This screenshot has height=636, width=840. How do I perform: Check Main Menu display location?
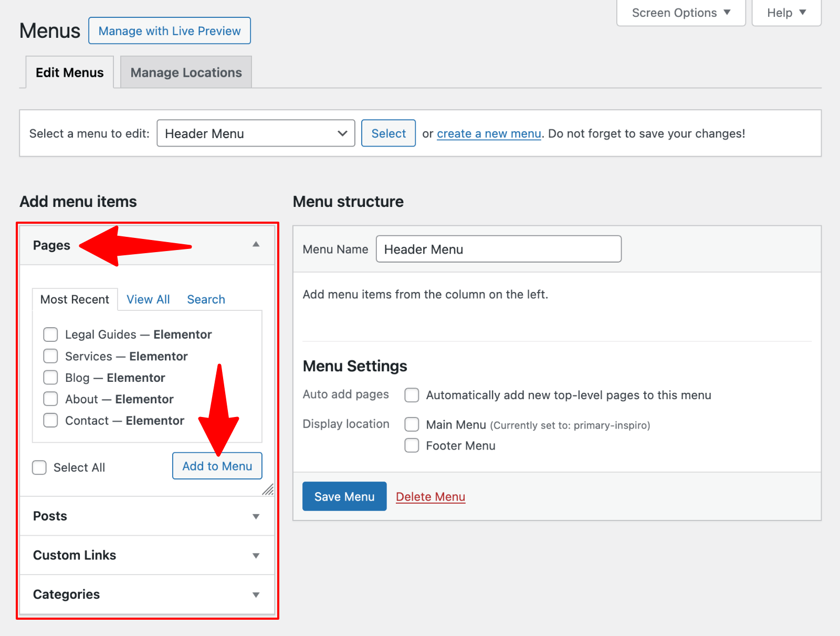pyautogui.click(x=412, y=424)
